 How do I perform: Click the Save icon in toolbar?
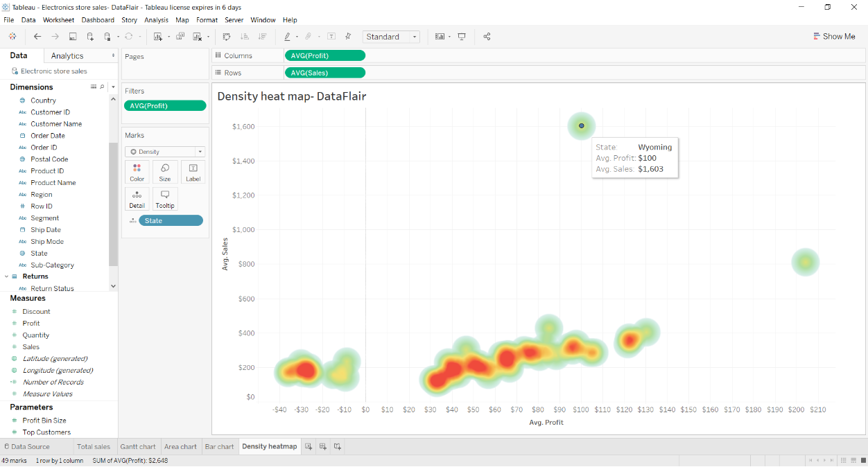[73, 37]
